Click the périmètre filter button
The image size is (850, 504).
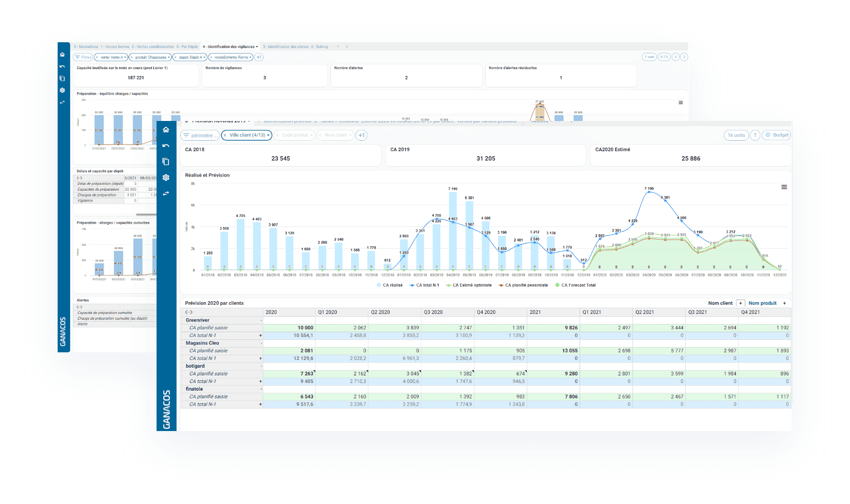pos(200,135)
